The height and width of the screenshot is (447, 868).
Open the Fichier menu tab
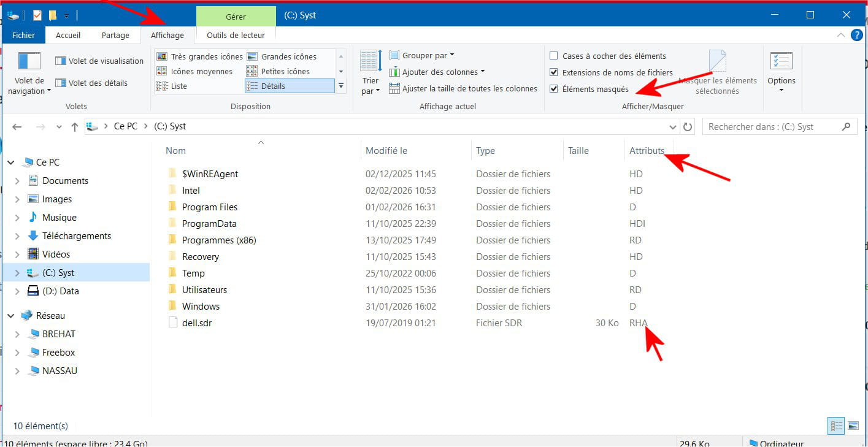point(24,35)
